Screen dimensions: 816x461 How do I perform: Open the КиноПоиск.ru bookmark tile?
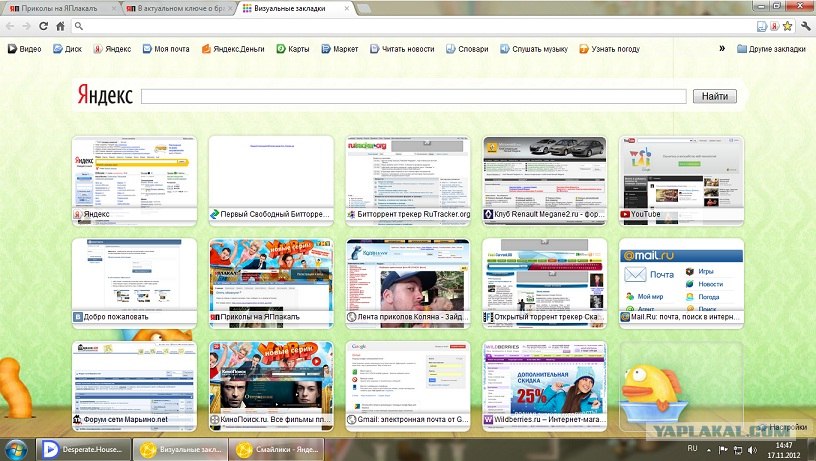[x=271, y=383]
